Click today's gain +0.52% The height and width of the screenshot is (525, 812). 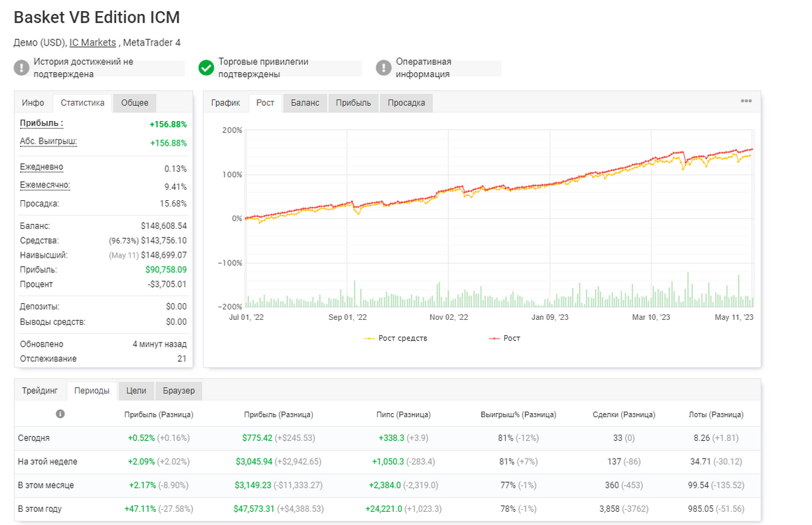click(x=141, y=438)
